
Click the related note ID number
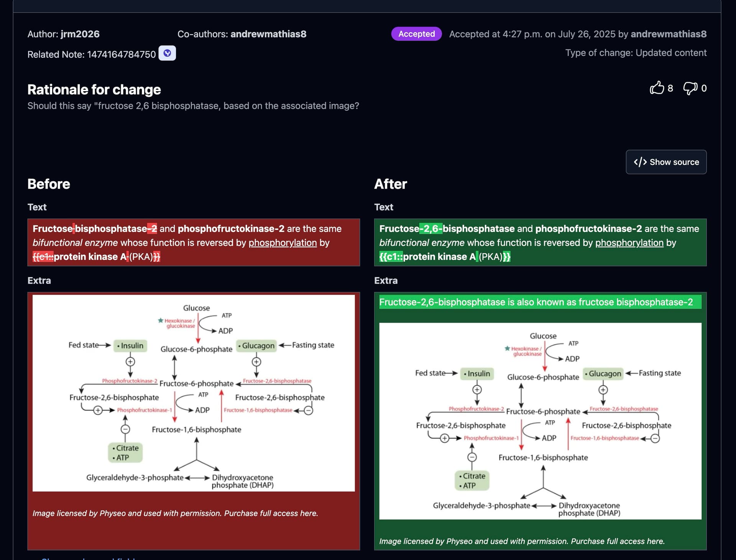121,54
